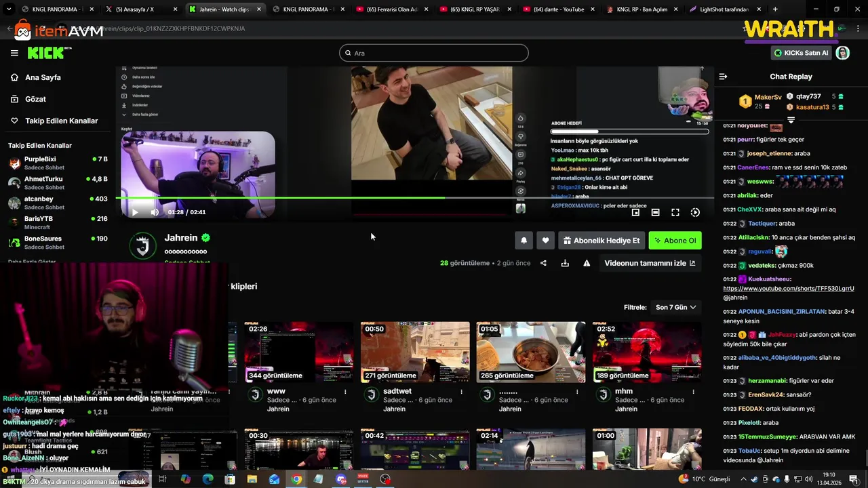
Task: Open the 01:05 clip thumbnail with food bowl
Action: click(531, 352)
